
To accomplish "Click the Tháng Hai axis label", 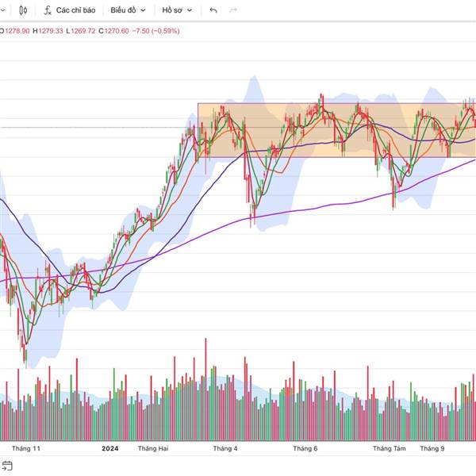I will 152,448.
